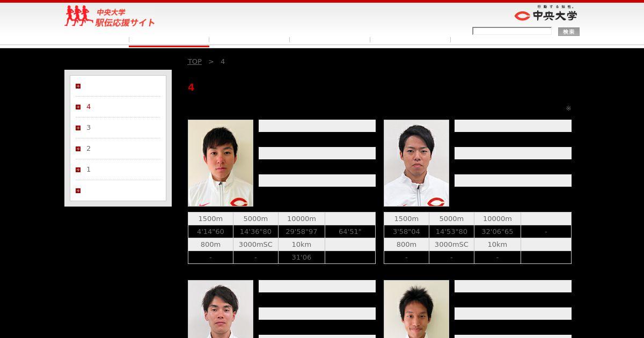This screenshot has height=338, width=644.
Task: Open photo of athlete above 3'58"04 record
Action: [416, 163]
